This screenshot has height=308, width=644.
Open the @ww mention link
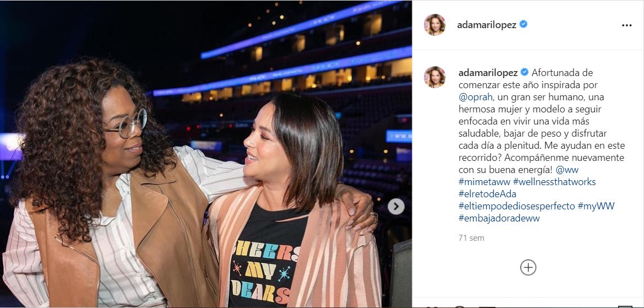point(567,170)
